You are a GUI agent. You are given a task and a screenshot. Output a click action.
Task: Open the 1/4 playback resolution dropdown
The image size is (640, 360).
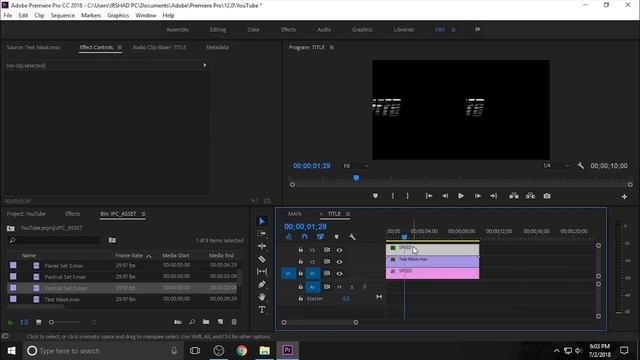tap(556, 166)
